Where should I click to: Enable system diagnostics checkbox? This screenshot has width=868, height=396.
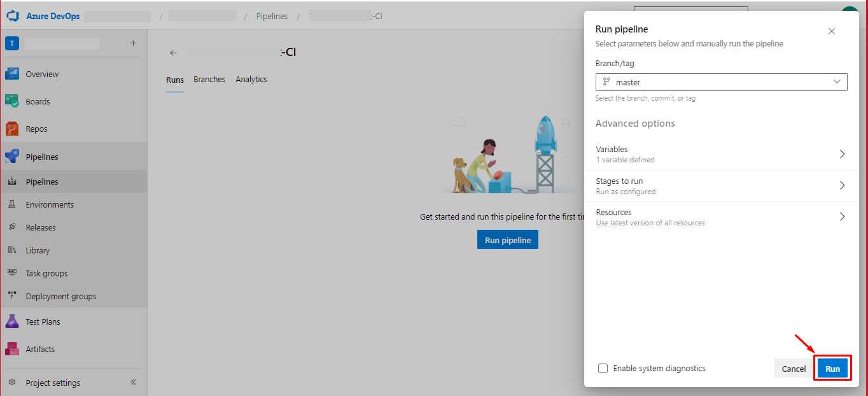pyautogui.click(x=603, y=368)
